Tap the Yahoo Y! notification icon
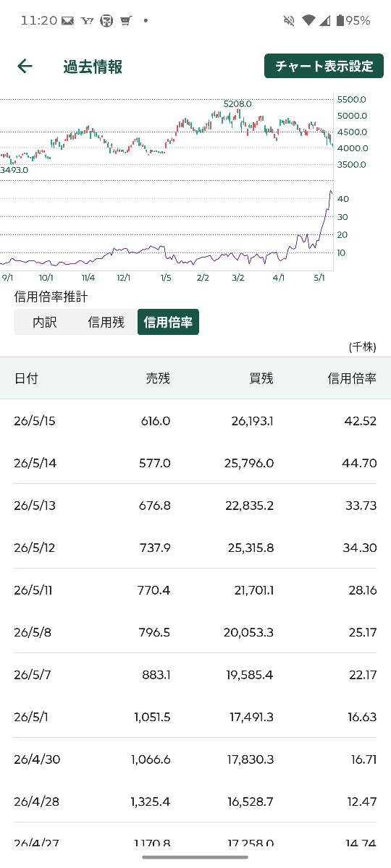391x868 pixels. tap(88, 21)
